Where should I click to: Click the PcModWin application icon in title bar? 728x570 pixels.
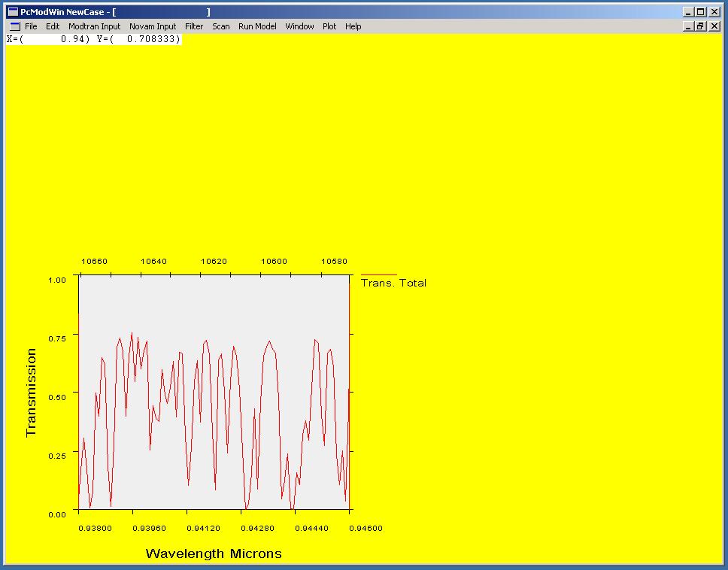point(13,12)
